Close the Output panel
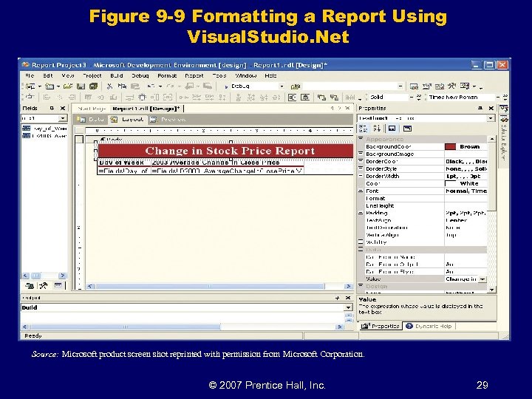The width and height of the screenshot is (532, 399). (348, 298)
